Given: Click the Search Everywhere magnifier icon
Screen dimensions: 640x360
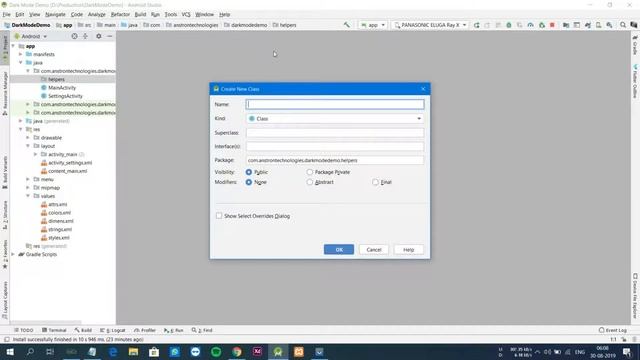Looking at the screenshot, I should pyautogui.click(x=623, y=25).
